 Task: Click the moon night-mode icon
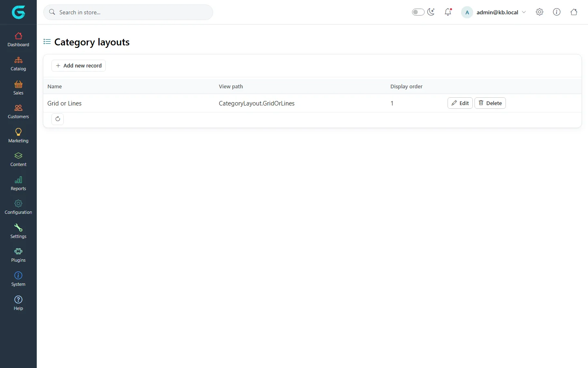(x=431, y=12)
